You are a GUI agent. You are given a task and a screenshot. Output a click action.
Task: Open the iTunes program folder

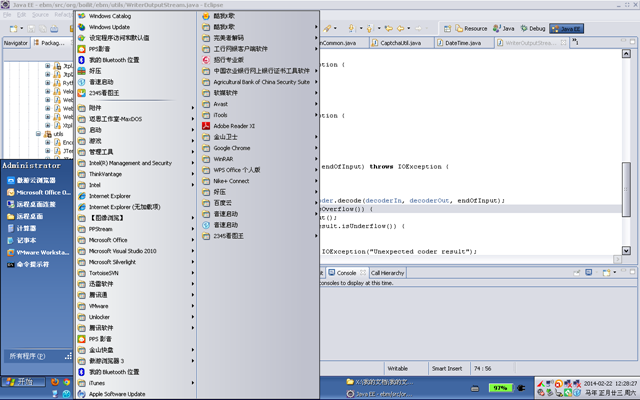tap(97, 383)
